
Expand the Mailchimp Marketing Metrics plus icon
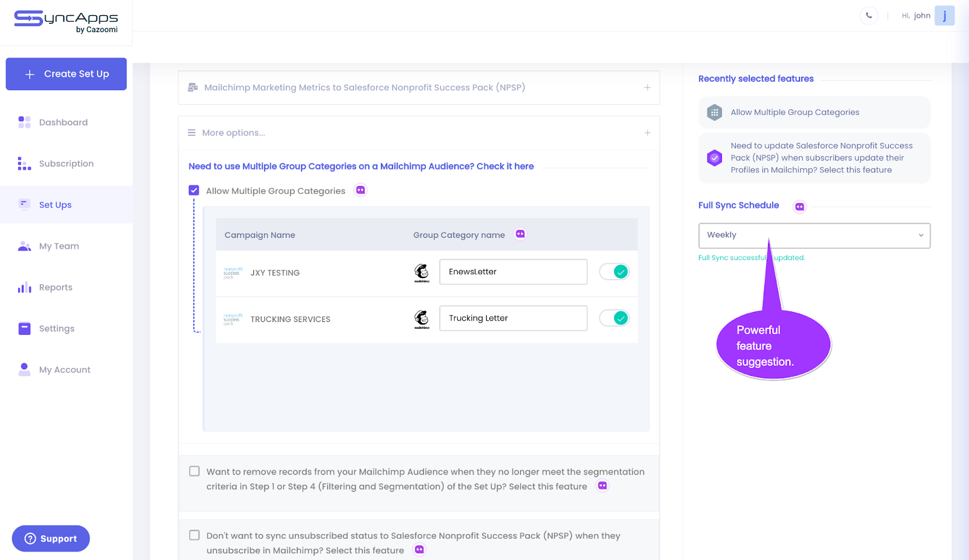pos(647,87)
